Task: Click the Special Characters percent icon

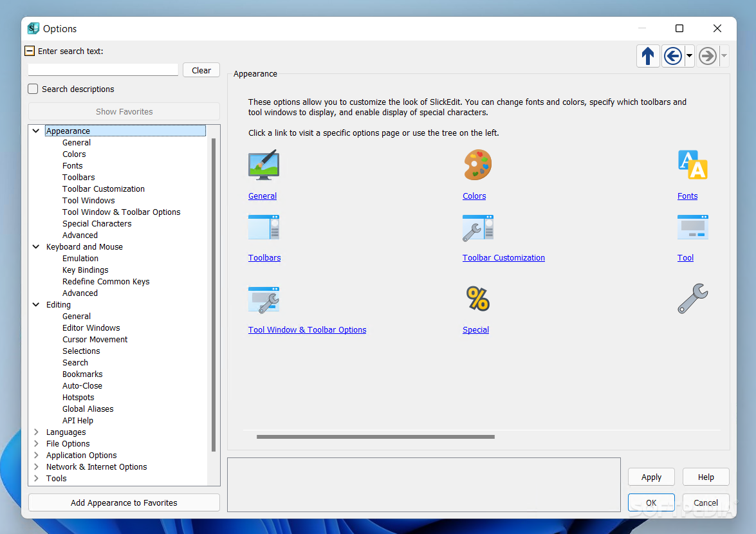Action: tap(478, 299)
